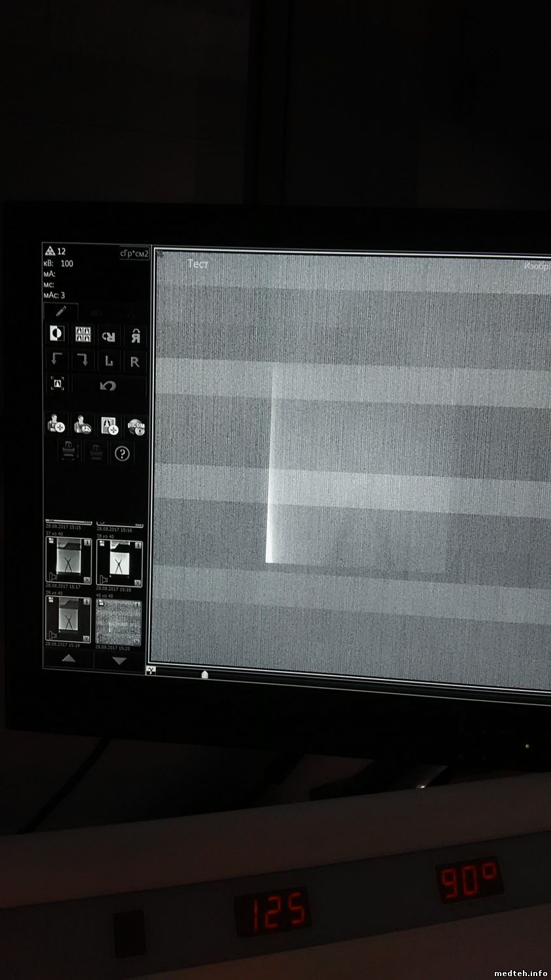Click the fit image to frame icon
Image resolution: width=551 pixels, height=980 pixels.
[57, 384]
